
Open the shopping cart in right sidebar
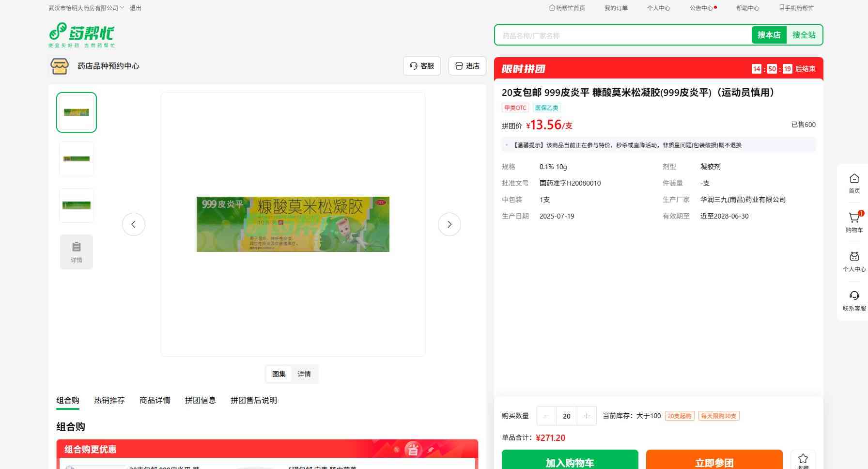pos(854,222)
